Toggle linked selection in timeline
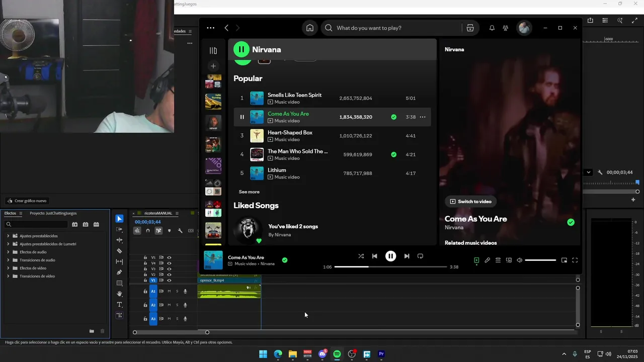 click(158, 231)
